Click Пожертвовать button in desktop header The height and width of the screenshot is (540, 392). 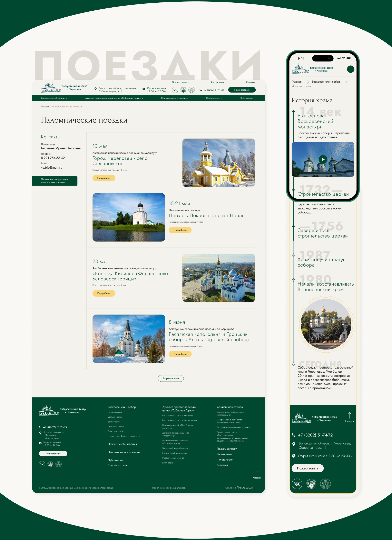pyautogui.click(x=242, y=90)
